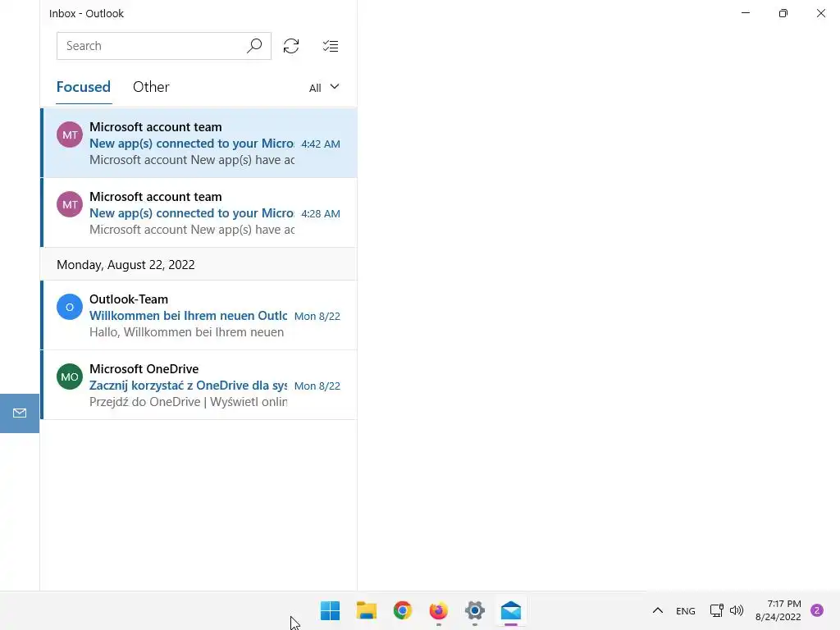Click the MT avatar of 4:28 AM email

(x=70, y=204)
